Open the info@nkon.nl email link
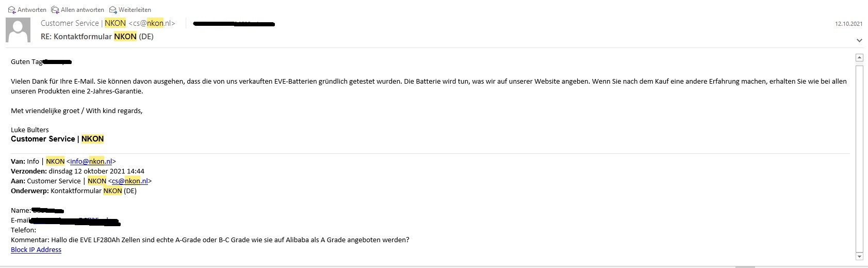 pos(91,161)
